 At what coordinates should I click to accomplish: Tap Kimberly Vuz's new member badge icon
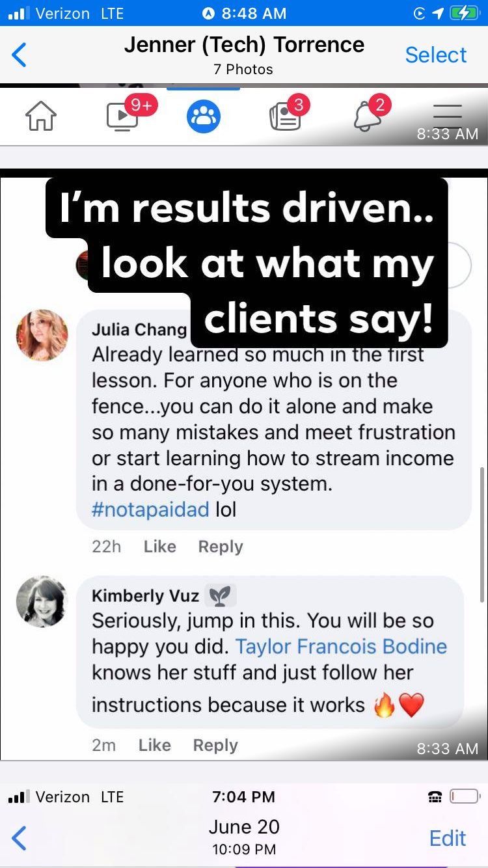221,595
